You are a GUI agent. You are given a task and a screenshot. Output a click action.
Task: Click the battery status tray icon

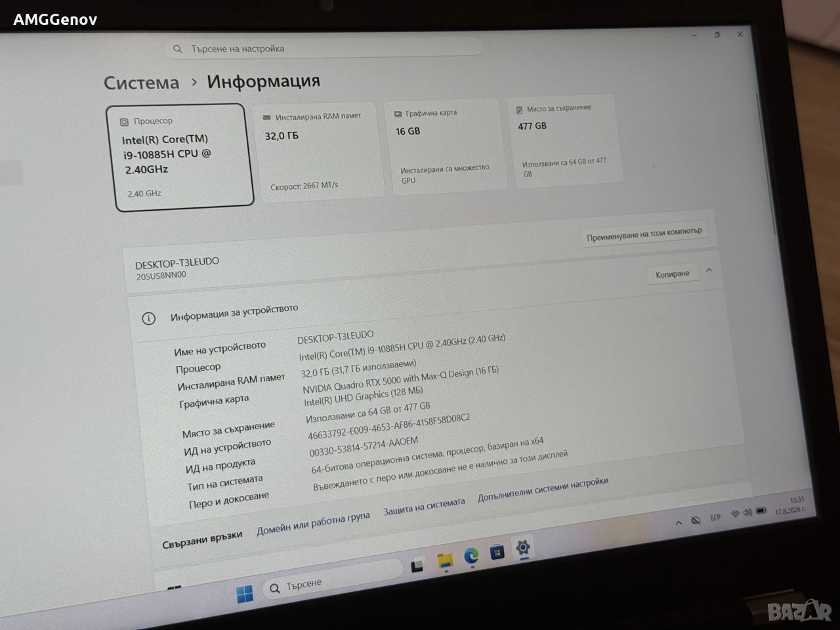[x=761, y=511]
